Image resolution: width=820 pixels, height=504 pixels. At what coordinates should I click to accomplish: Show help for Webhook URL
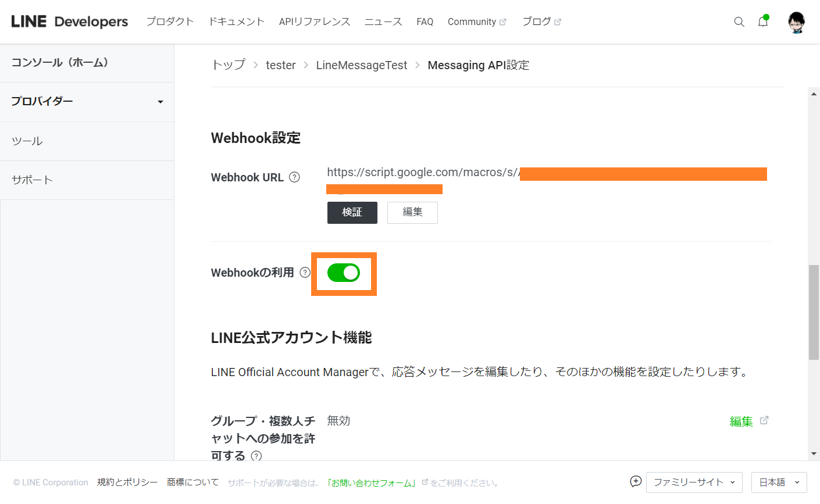coord(294,177)
